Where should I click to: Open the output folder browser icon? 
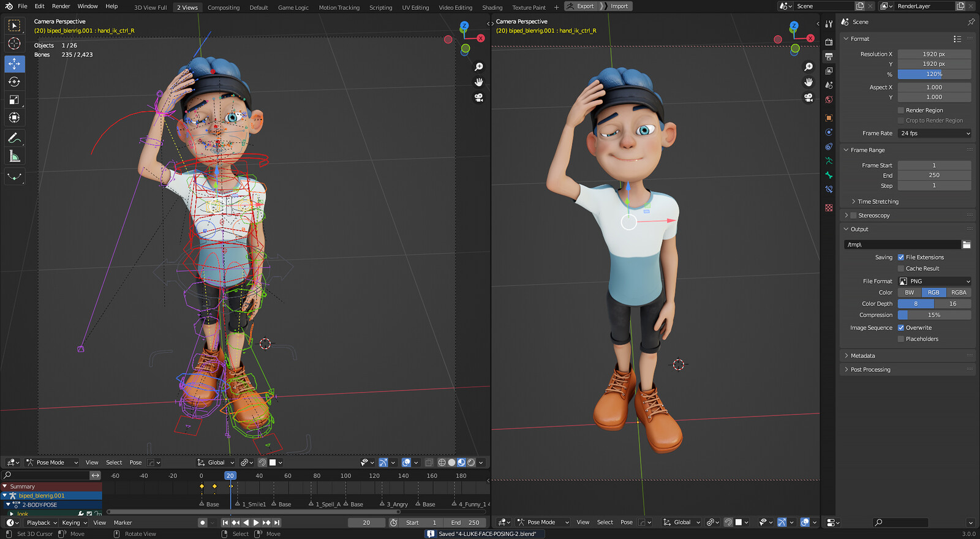click(x=967, y=244)
